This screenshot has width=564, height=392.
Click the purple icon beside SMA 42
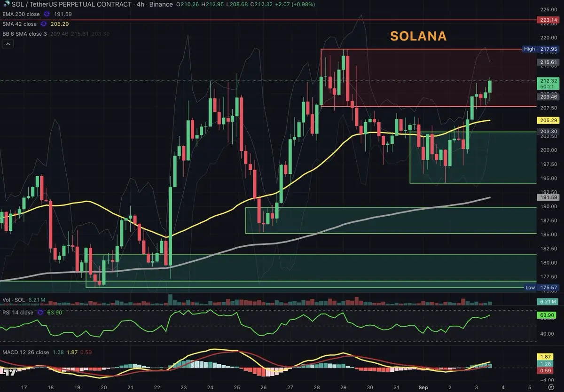click(44, 24)
